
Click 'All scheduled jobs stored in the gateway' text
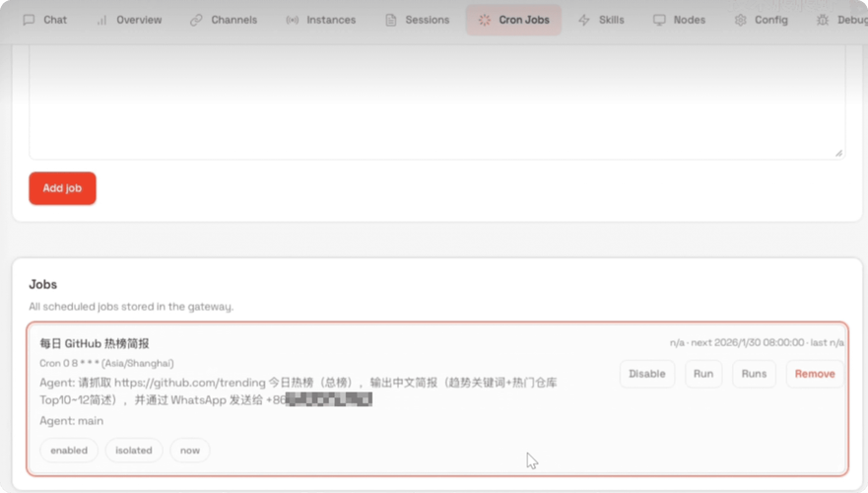(131, 307)
